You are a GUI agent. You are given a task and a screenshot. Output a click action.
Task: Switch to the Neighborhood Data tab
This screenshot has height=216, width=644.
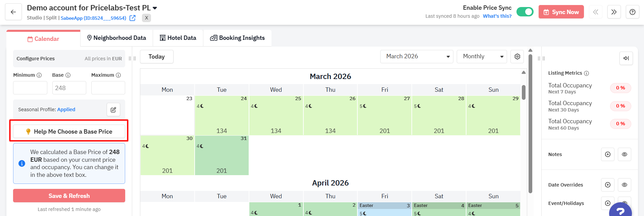[116, 38]
